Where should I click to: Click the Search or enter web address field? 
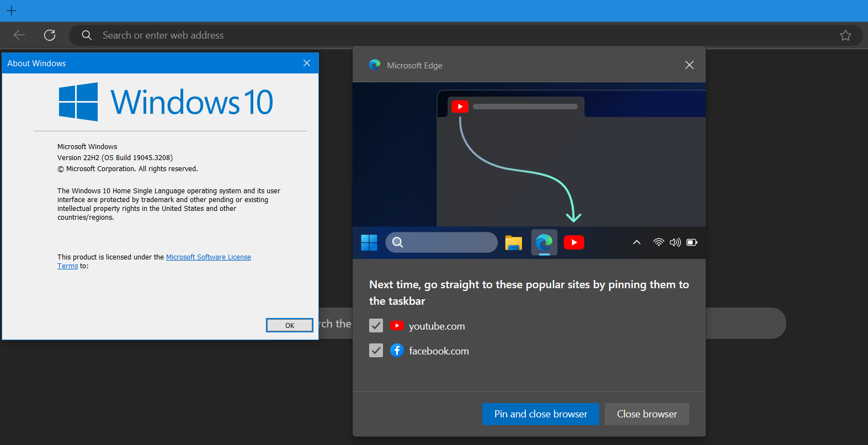pos(441,35)
